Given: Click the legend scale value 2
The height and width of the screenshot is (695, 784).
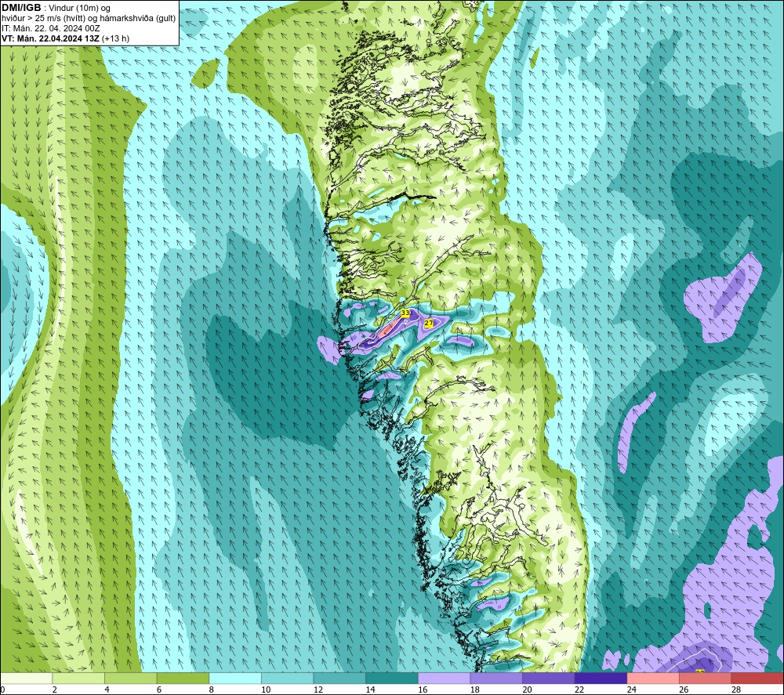Looking at the screenshot, I should point(55,690).
